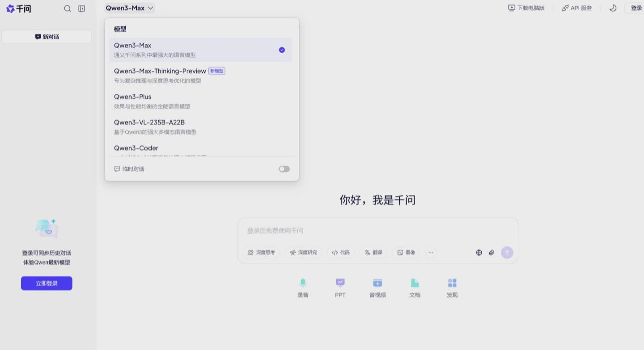This screenshot has height=350, width=644.
Task: Click the 立即登录 login button
Action: coord(47,283)
